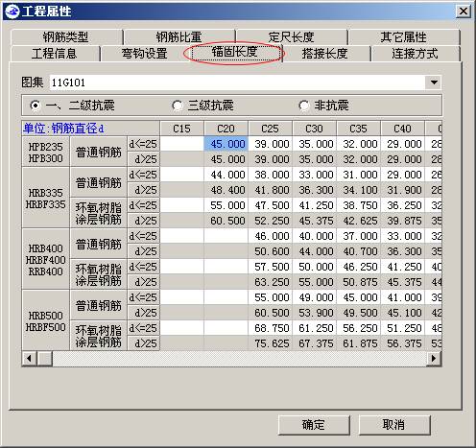
Task: Select 非抗震 radio option
Action: tap(304, 106)
